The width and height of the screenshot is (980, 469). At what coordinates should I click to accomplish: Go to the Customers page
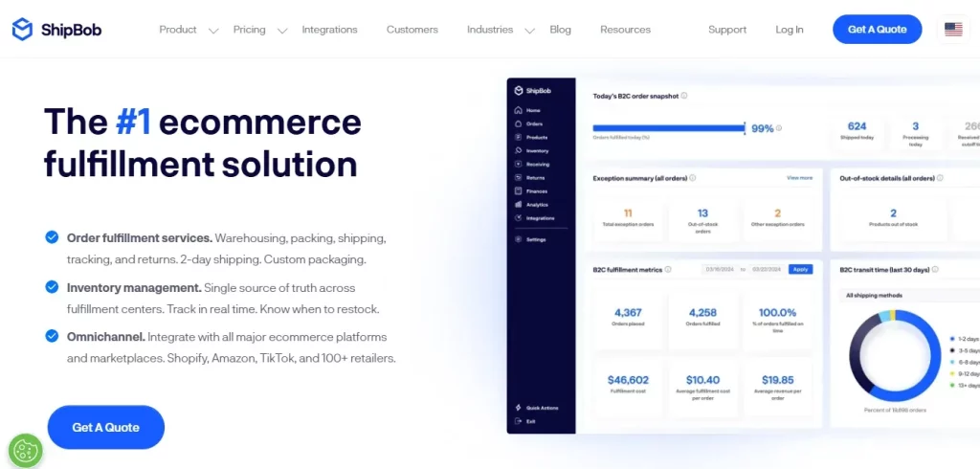412,30
